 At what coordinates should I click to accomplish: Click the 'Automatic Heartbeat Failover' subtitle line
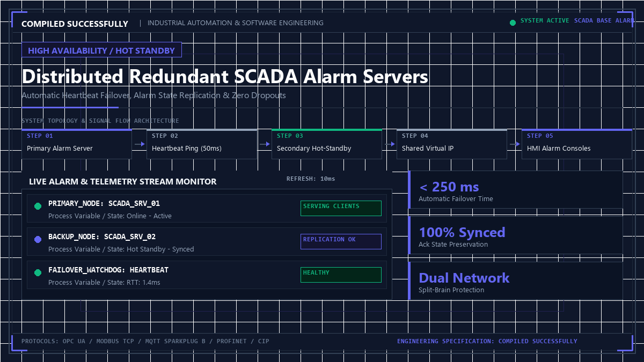click(153, 95)
